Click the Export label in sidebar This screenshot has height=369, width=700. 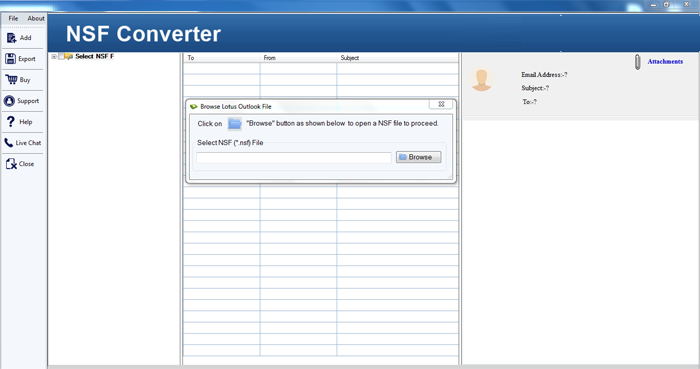(x=27, y=59)
